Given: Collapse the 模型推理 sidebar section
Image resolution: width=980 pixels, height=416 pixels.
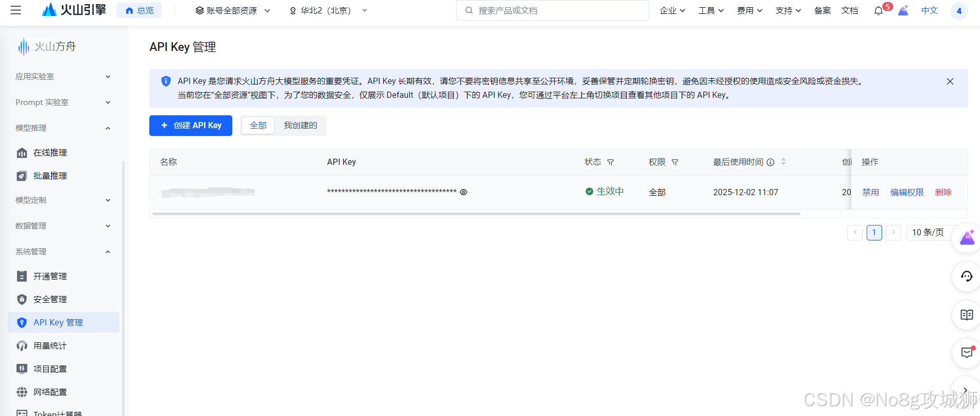Looking at the screenshot, I should click(63, 128).
